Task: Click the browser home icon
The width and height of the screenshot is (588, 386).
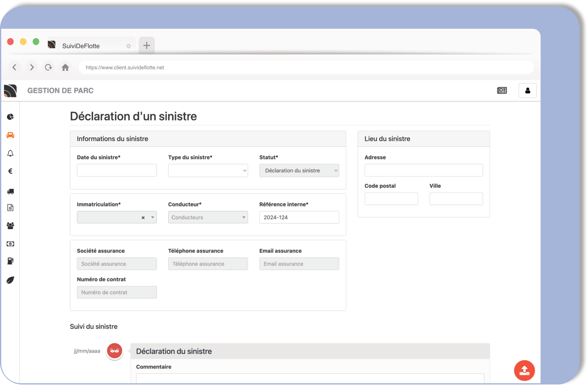Action: tap(65, 68)
